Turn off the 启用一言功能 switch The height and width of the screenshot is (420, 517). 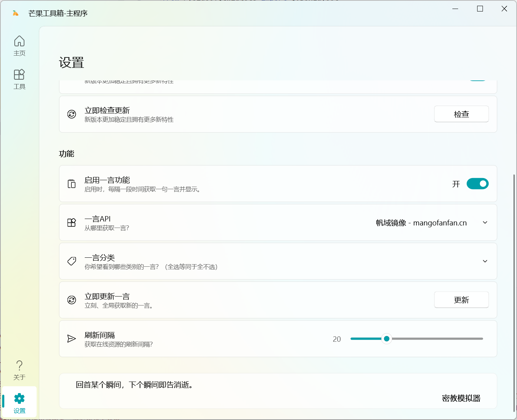click(x=478, y=184)
